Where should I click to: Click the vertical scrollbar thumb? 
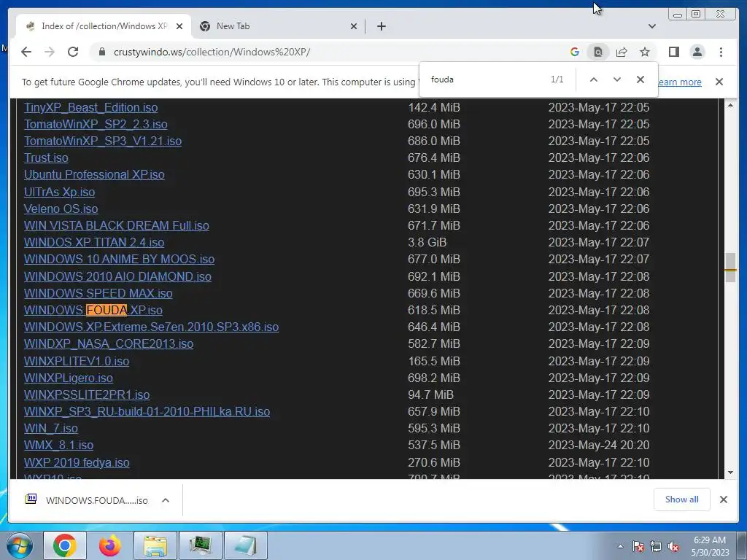(x=730, y=268)
